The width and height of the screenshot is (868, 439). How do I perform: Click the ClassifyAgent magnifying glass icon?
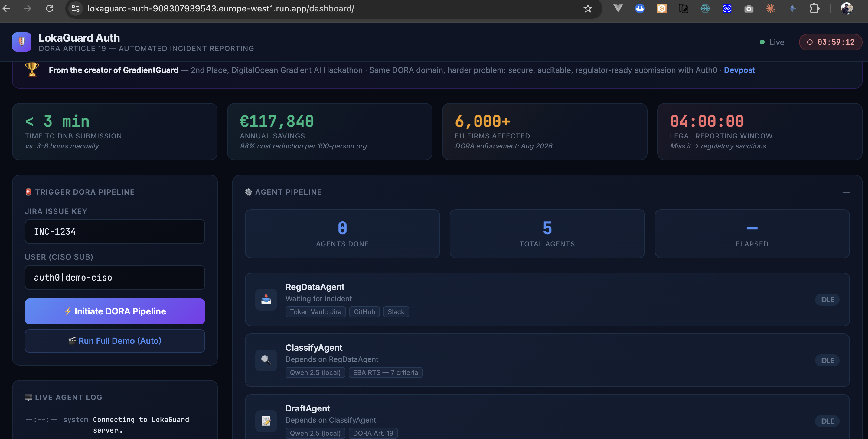point(266,360)
